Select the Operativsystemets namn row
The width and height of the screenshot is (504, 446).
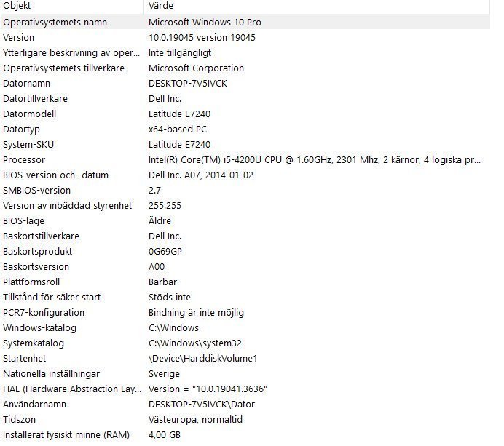point(66,23)
